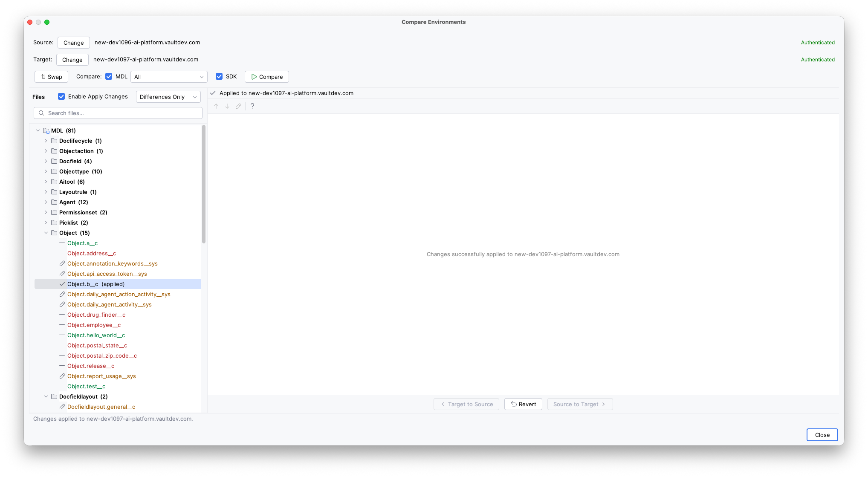Image resolution: width=868 pixels, height=477 pixels.
Task: Click the previous difference up arrow icon
Action: click(x=216, y=106)
